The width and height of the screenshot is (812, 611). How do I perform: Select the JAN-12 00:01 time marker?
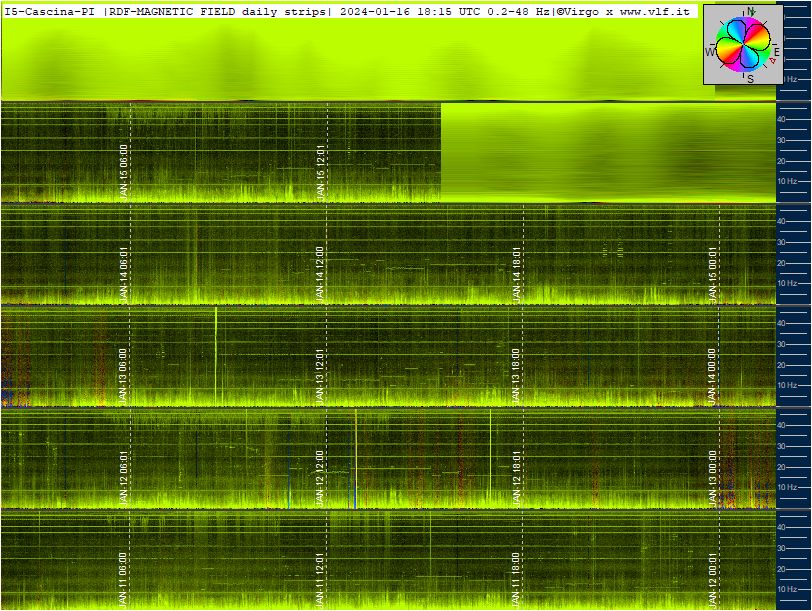(x=713, y=580)
